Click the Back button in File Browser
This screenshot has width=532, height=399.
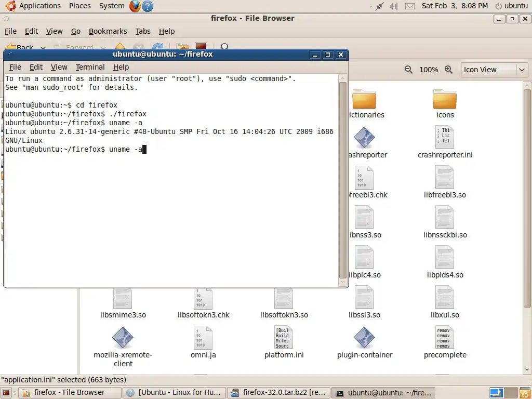[19, 47]
